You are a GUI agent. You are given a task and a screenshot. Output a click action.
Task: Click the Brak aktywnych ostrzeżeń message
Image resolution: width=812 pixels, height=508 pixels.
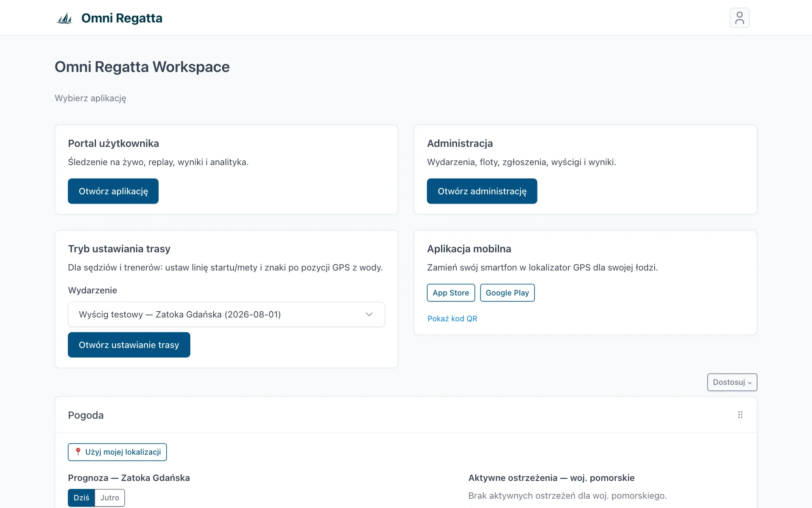pos(568,496)
